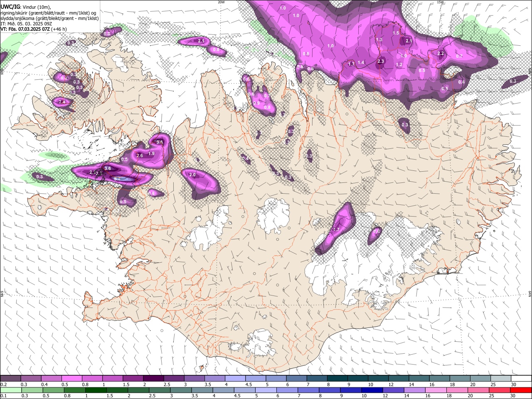Pick the grey-purple snow swatch between 0.2 and 0.3
532x399 pixels.
click(10, 379)
